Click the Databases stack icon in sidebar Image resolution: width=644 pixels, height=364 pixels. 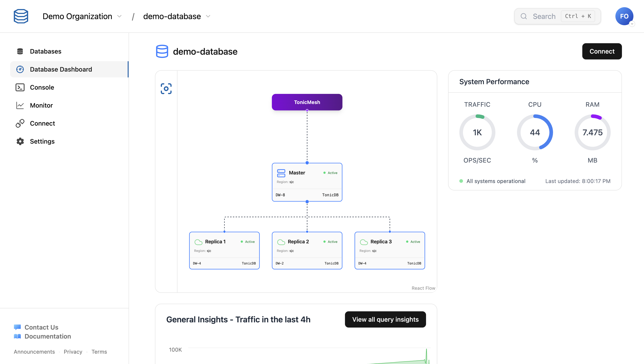pyautogui.click(x=20, y=51)
